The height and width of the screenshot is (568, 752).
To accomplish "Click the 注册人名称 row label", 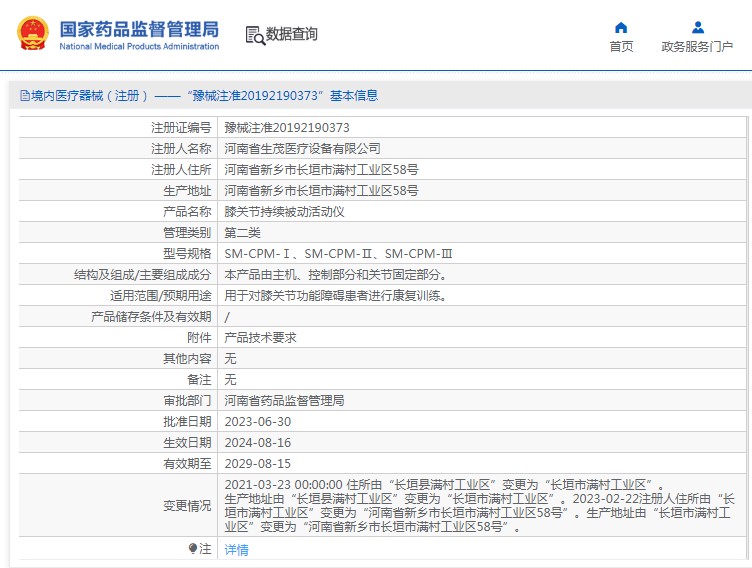I will point(181,149).
